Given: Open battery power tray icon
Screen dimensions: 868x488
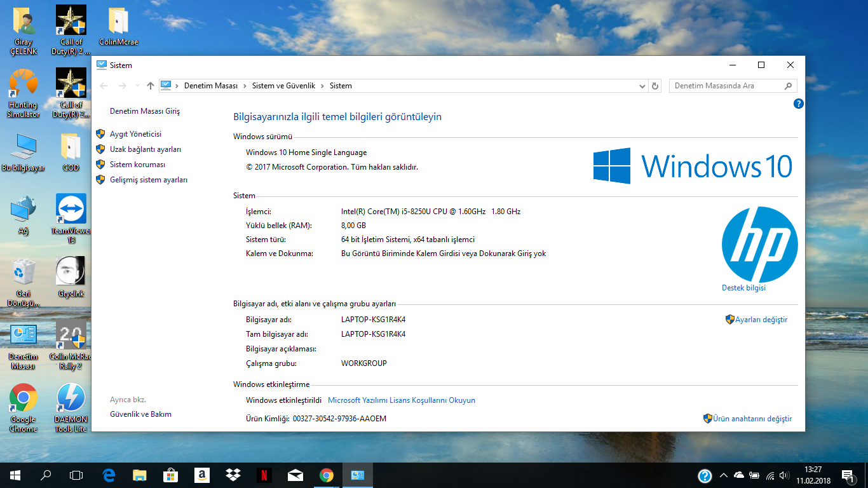Looking at the screenshot, I should (754, 475).
